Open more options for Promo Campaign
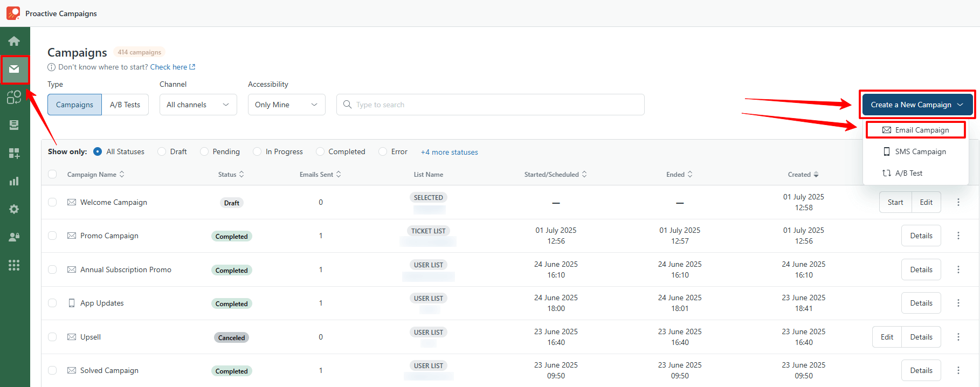 click(x=958, y=236)
